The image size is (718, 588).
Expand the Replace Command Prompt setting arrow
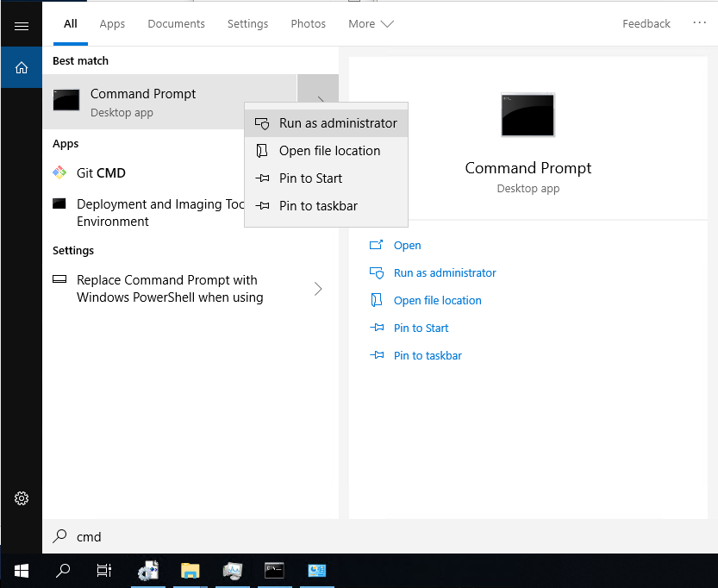[x=318, y=289]
